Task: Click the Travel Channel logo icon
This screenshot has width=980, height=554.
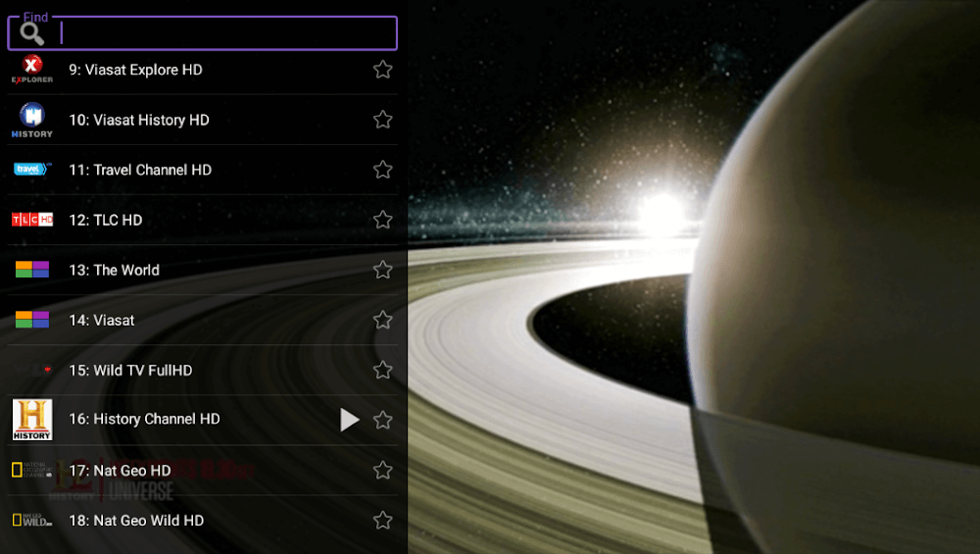Action: point(32,170)
